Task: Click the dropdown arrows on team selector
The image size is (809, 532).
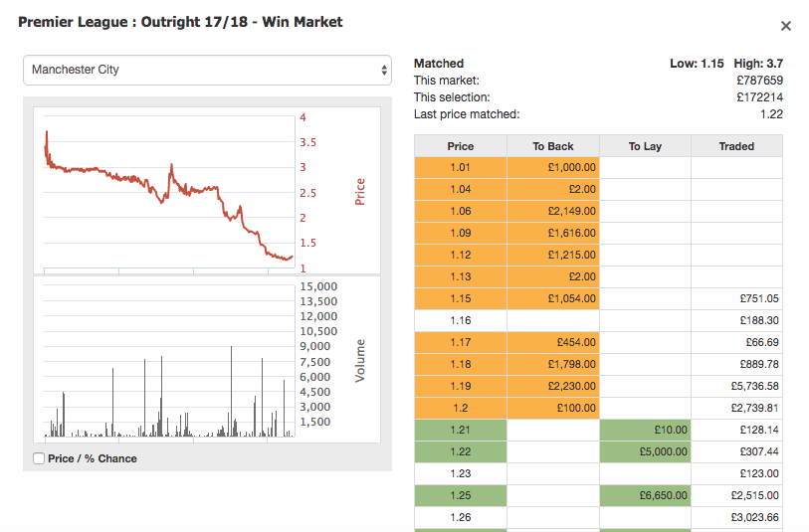Action: pyautogui.click(x=384, y=70)
